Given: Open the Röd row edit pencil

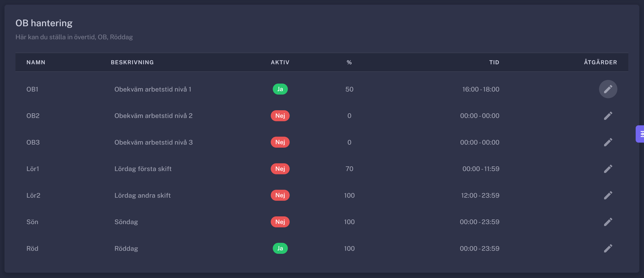Looking at the screenshot, I should click(608, 248).
